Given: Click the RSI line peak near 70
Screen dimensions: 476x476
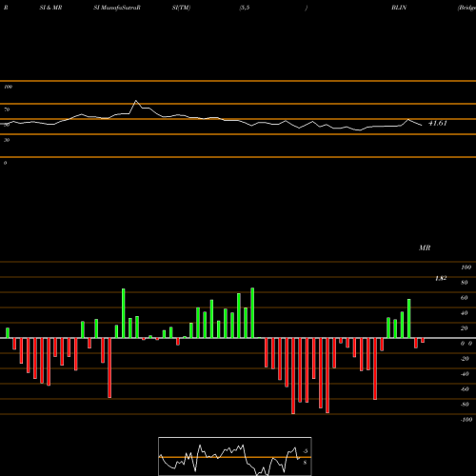Looking at the screenshot, I should pos(136,101).
